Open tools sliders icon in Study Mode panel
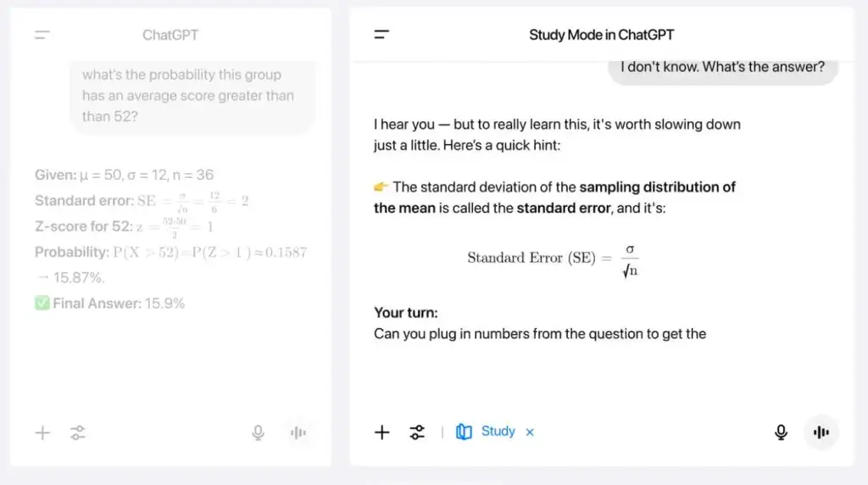Screen dimensions: 868x485 pyautogui.click(x=417, y=432)
